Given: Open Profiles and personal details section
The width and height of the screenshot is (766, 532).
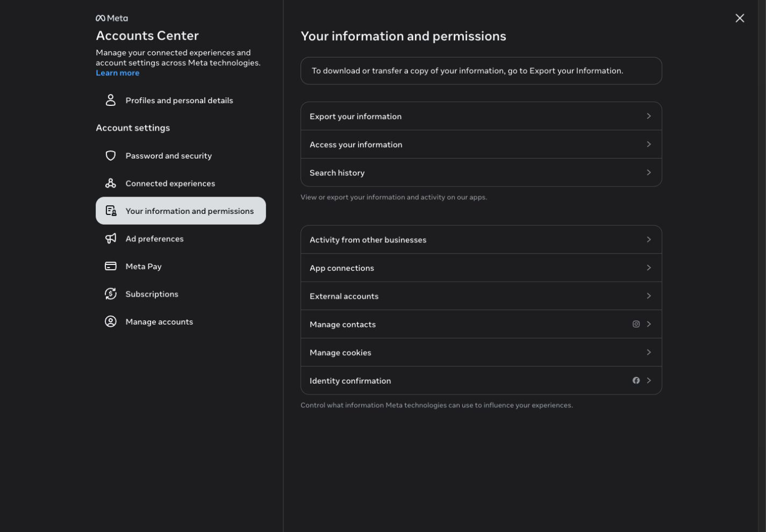Looking at the screenshot, I should pos(181,100).
